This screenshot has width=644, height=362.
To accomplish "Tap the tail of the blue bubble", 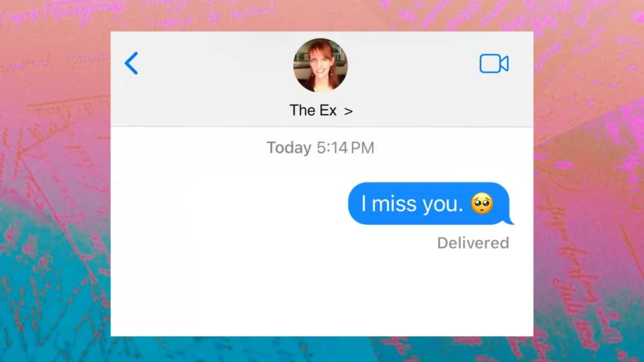I will tap(510, 220).
